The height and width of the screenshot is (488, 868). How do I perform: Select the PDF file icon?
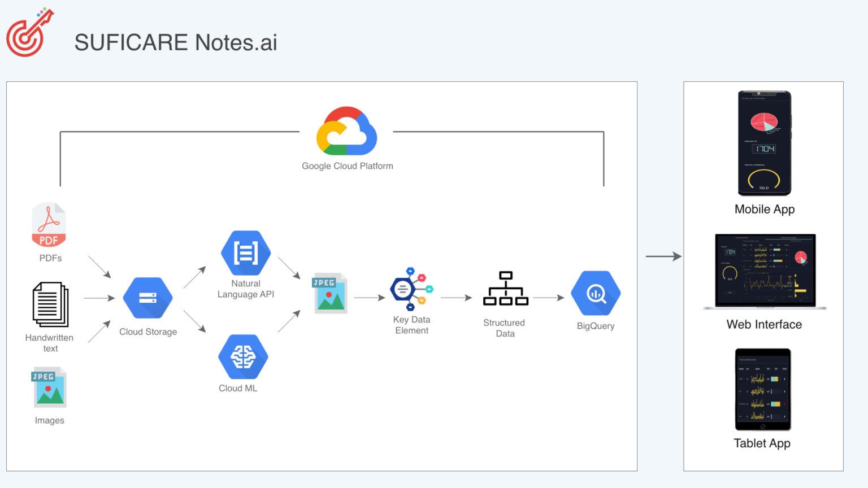(x=49, y=225)
